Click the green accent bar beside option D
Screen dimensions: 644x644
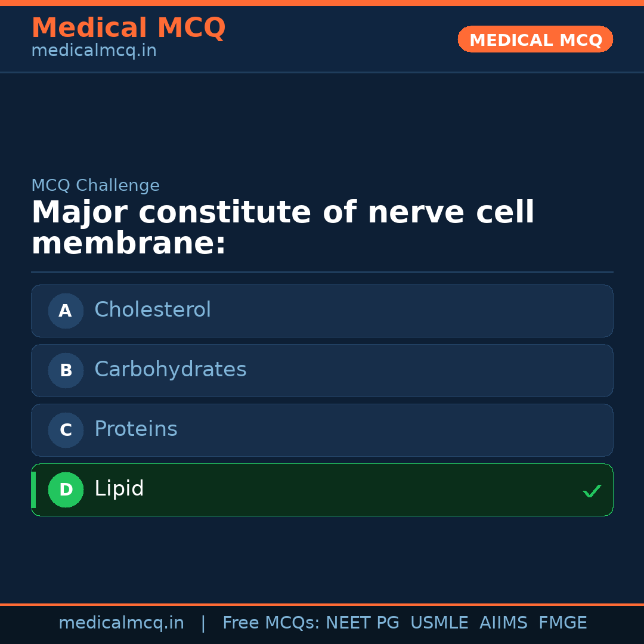(x=33, y=490)
